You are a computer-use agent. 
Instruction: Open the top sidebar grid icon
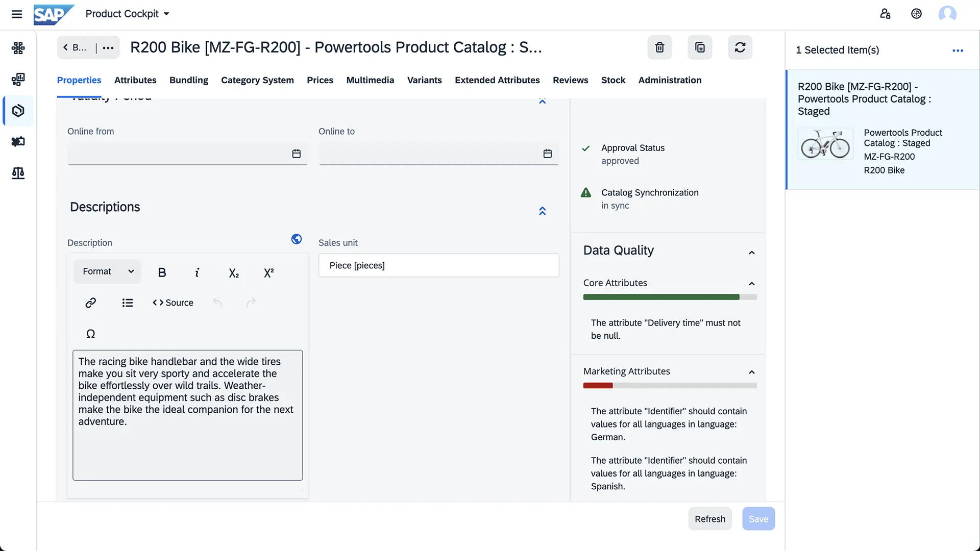point(18,48)
